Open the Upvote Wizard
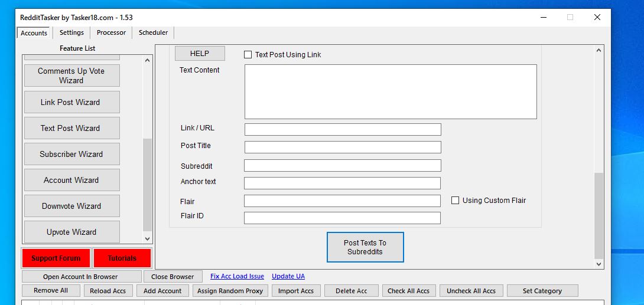The image size is (644, 305). (x=72, y=232)
